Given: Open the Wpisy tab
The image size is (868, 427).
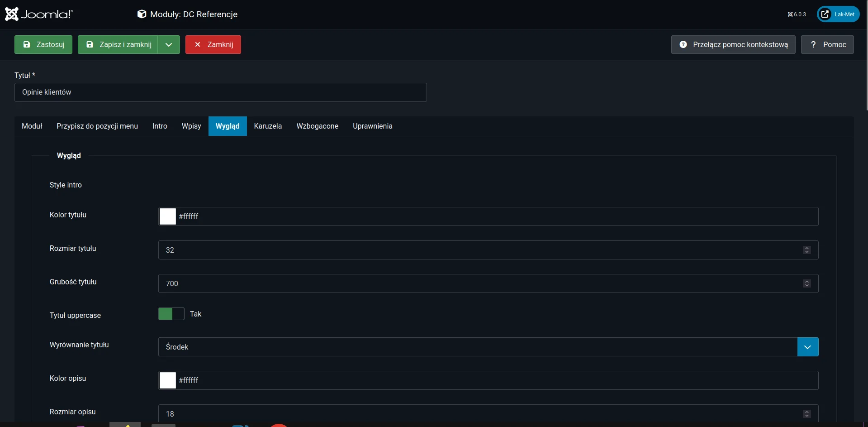Looking at the screenshot, I should point(191,126).
